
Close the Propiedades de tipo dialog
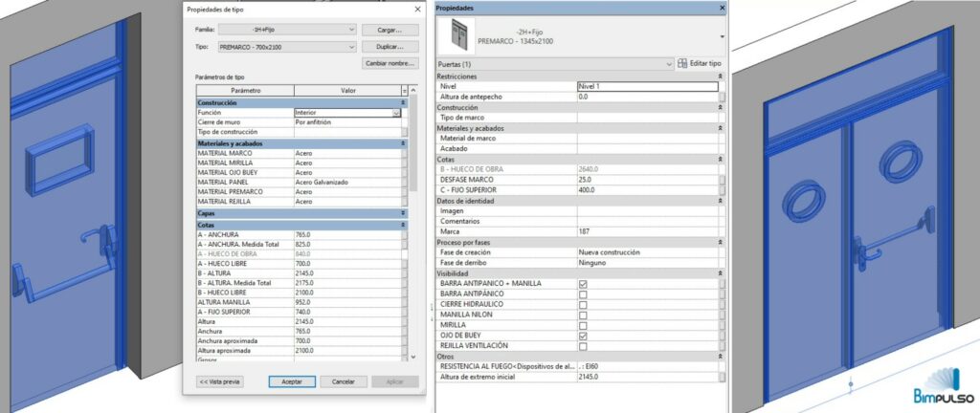[416, 9]
